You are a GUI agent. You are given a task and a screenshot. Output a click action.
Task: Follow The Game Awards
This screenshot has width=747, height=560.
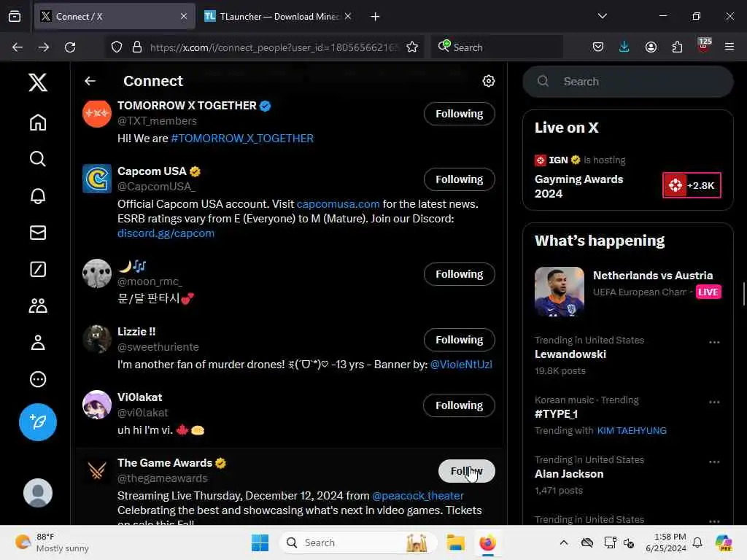click(466, 471)
